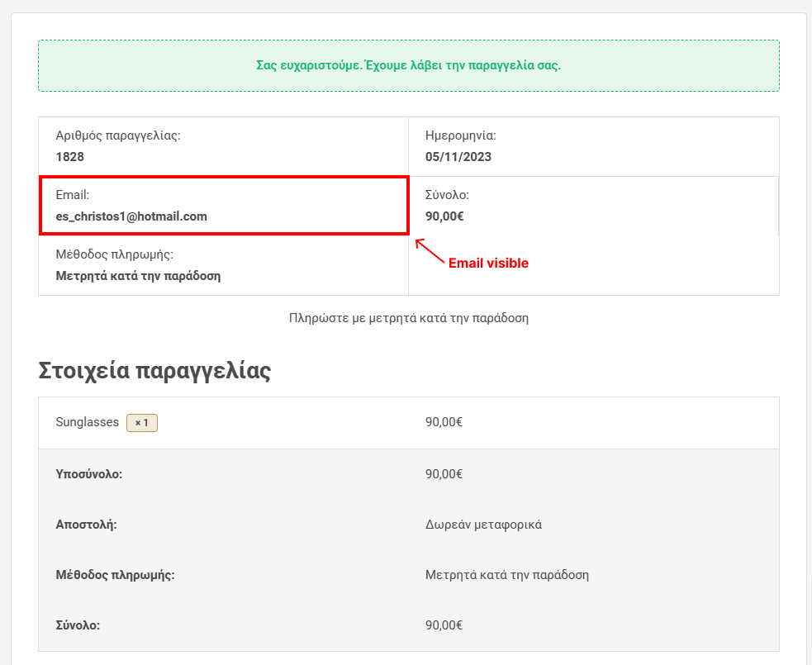The image size is (812, 665).
Task: Click the 'Ημερομηνία:' label
Action: 460,136
